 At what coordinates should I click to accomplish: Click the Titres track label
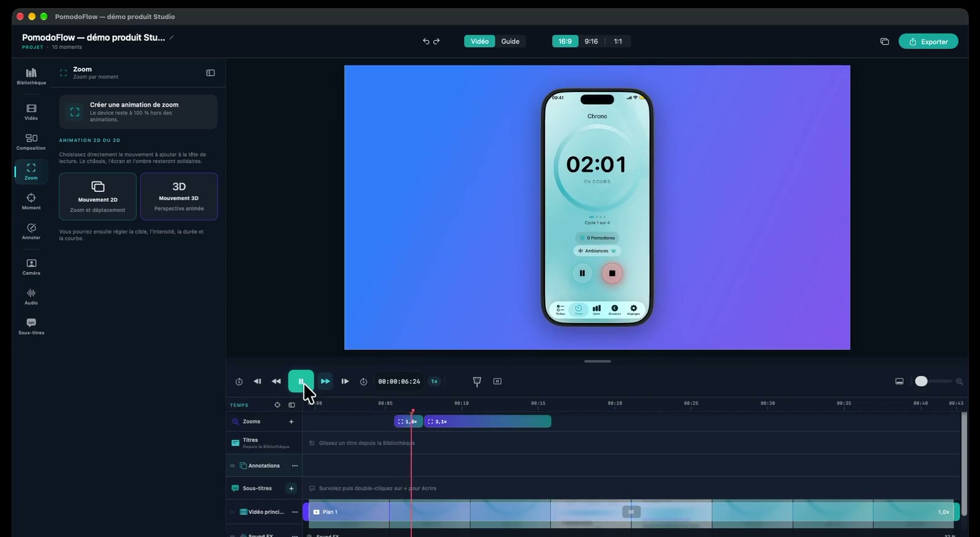251,440
